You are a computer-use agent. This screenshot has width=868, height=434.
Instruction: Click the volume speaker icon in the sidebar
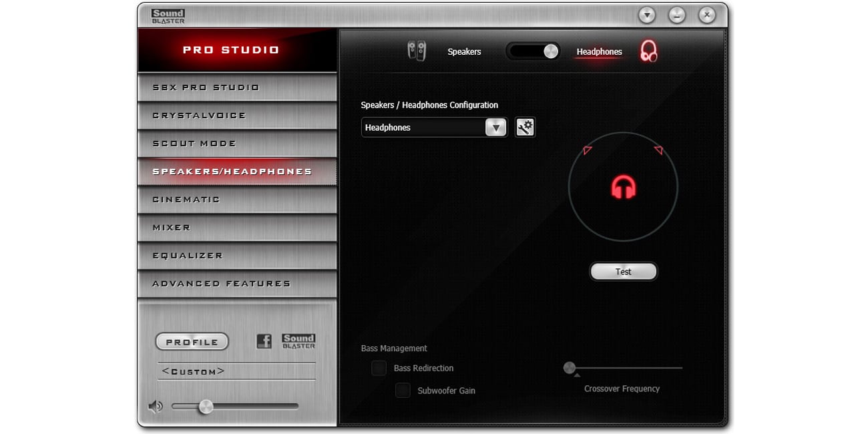pos(156,405)
